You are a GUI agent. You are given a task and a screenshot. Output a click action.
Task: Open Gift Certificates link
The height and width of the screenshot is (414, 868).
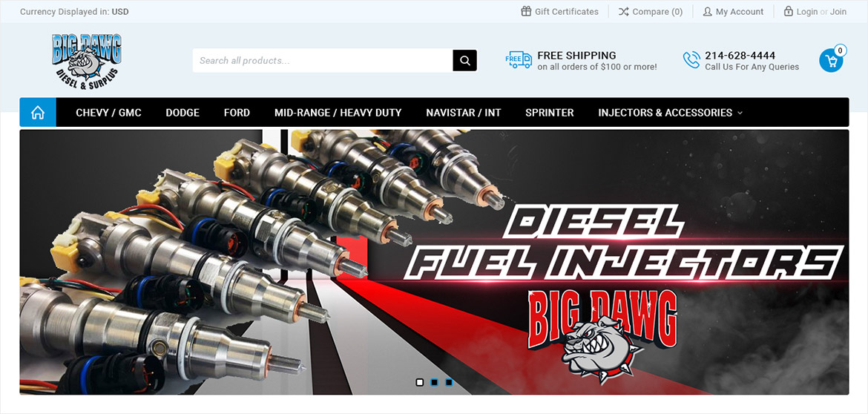coord(566,12)
